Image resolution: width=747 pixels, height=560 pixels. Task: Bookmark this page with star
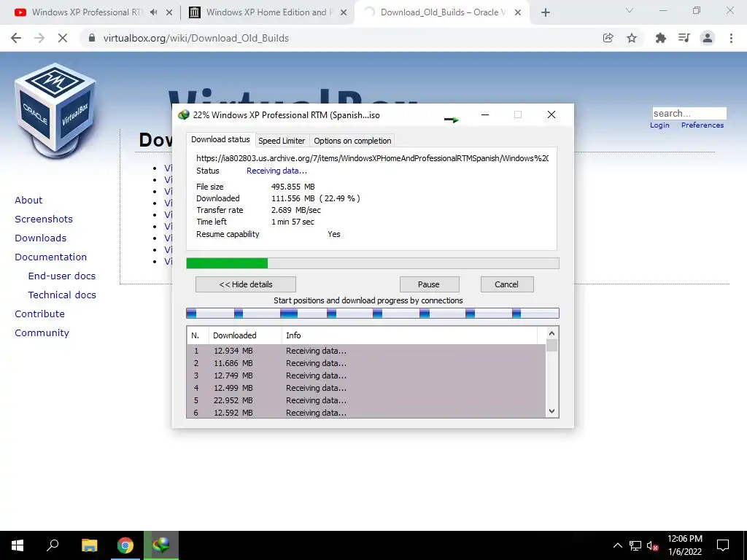click(x=632, y=38)
